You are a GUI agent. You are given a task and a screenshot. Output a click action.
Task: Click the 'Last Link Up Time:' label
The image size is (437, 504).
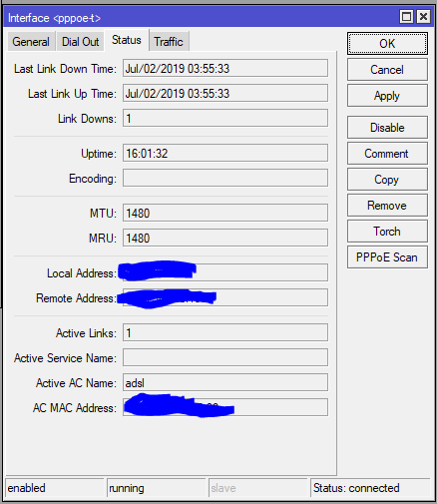click(x=72, y=94)
